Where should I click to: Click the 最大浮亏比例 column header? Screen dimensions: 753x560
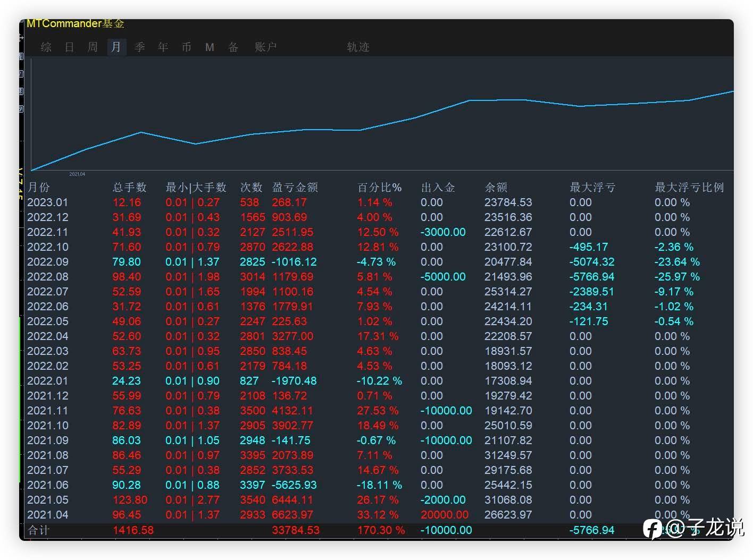(689, 188)
